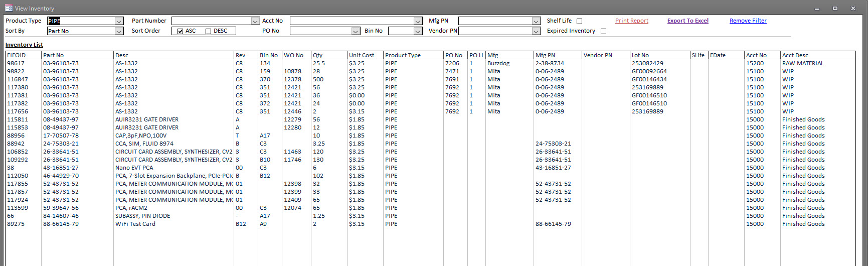Viewport: 868px width, 266px height.
Task: Click the Desc column header
Action: coord(122,55)
